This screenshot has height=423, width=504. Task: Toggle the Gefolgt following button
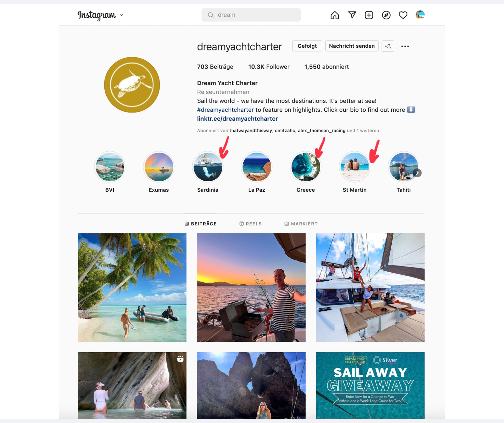[x=307, y=46]
